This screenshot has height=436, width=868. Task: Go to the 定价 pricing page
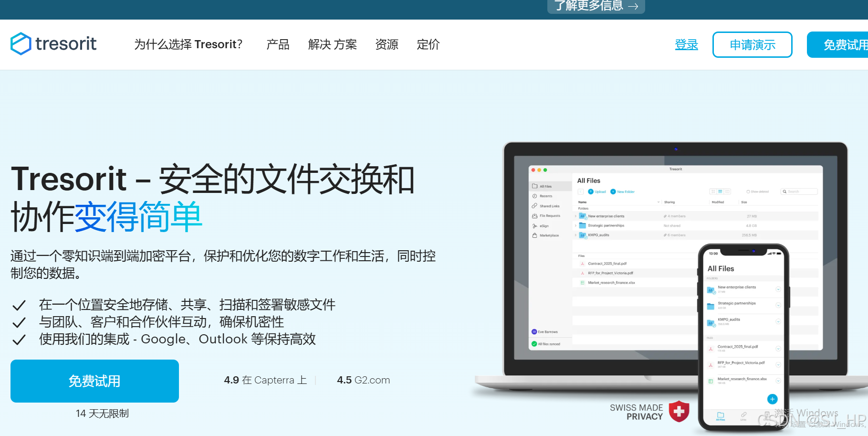(x=428, y=44)
